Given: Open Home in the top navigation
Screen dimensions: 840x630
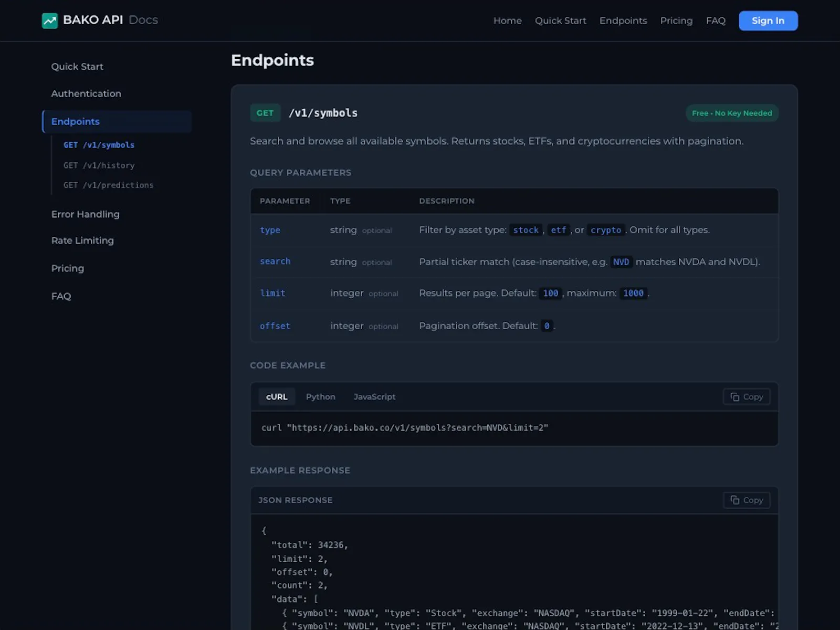Looking at the screenshot, I should pos(507,20).
